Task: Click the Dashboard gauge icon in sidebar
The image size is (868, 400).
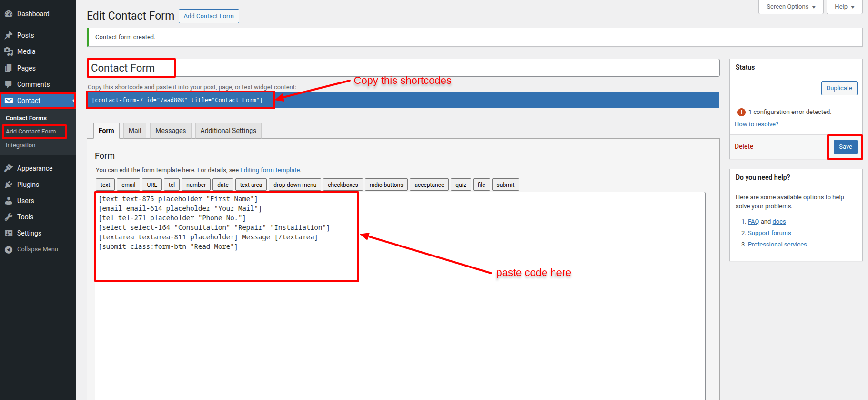Action: click(9, 14)
